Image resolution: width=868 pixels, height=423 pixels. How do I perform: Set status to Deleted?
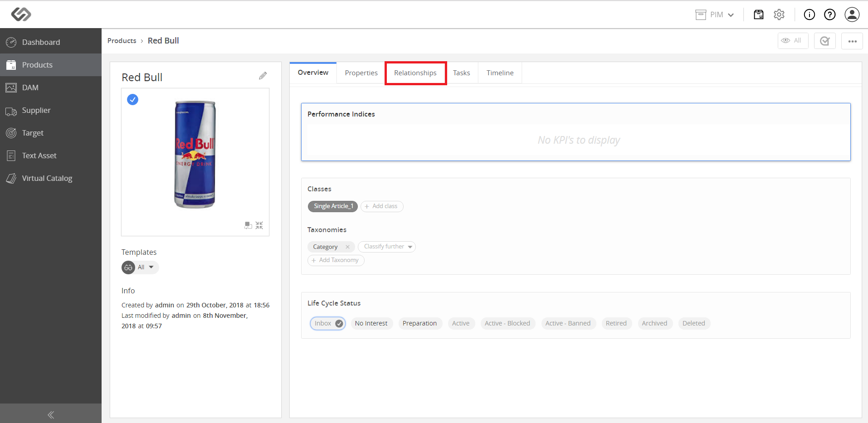coord(693,323)
